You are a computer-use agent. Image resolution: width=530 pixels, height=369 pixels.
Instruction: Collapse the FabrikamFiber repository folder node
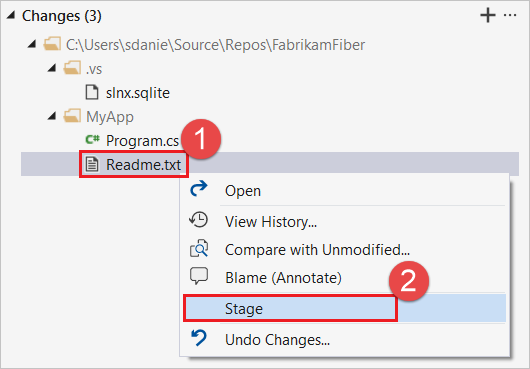point(32,44)
